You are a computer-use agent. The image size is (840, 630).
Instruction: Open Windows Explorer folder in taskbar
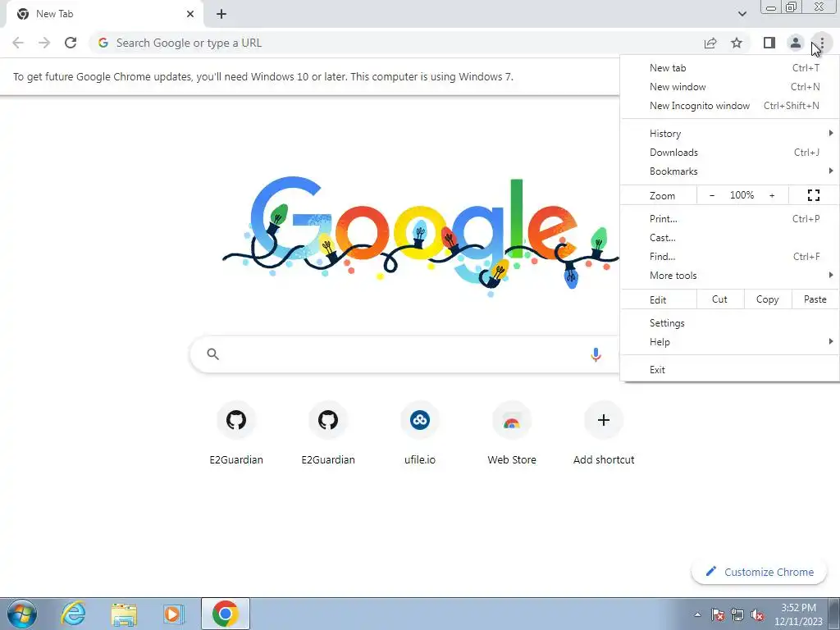pyautogui.click(x=124, y=614)
